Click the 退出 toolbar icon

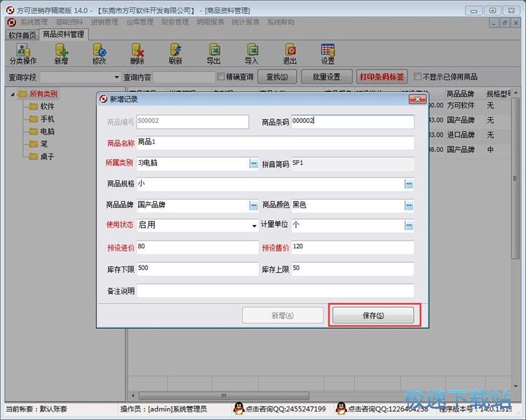tap(290, 54)
